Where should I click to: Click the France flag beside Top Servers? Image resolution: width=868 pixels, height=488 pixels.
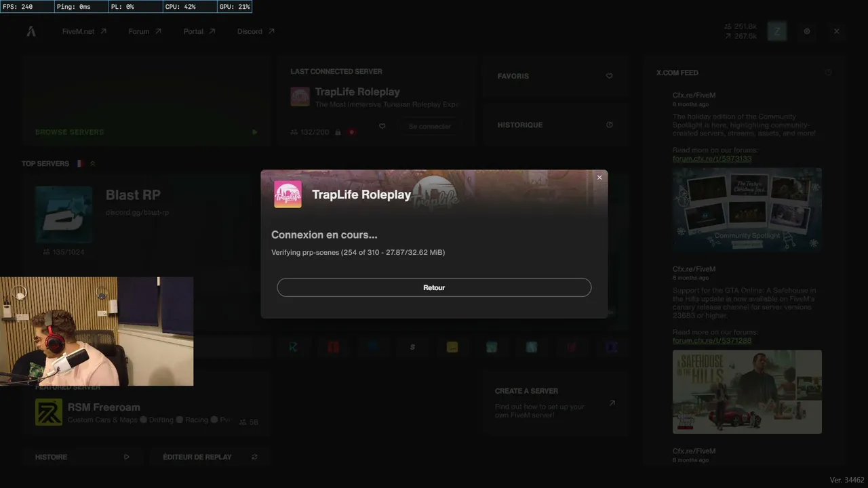80,163
